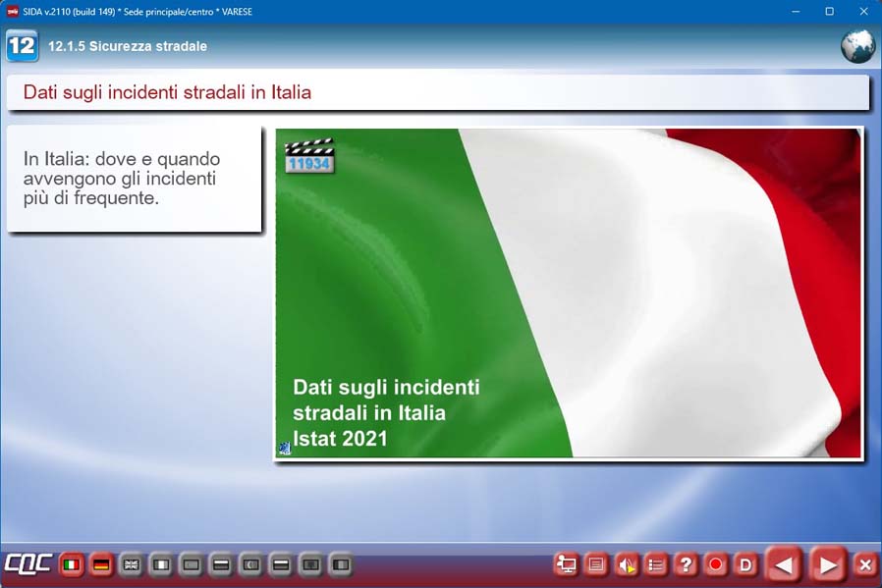Play audio with the speaker icon

[x=626, y=564]
